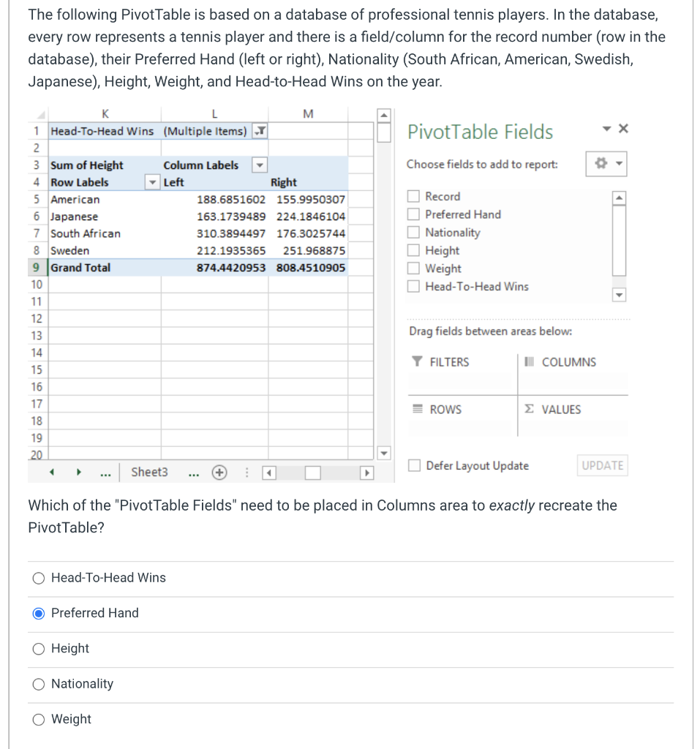Select the Head-To-Head Wins answer option
Viewport: 700px width, 749px height.
point(38,578)
